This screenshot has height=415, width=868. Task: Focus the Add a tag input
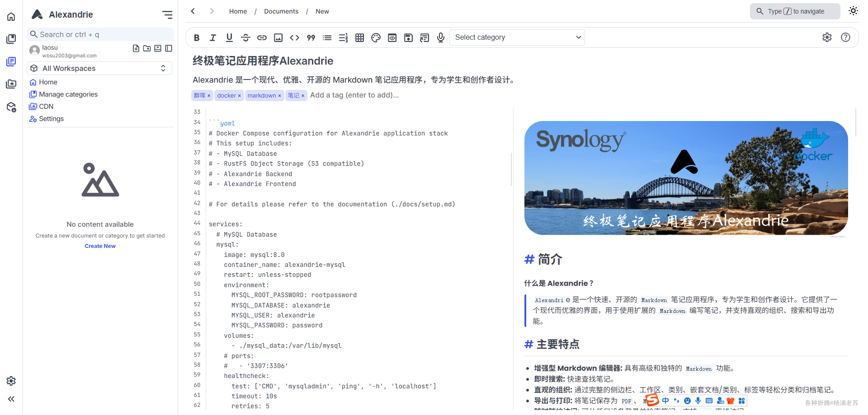click(x=355, y=95)
